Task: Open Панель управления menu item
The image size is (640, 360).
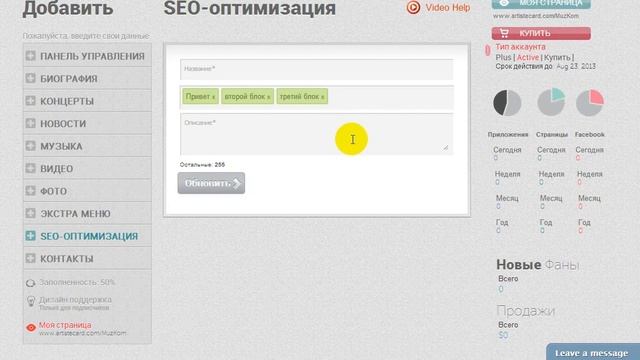Action: (x=92, y=56)
